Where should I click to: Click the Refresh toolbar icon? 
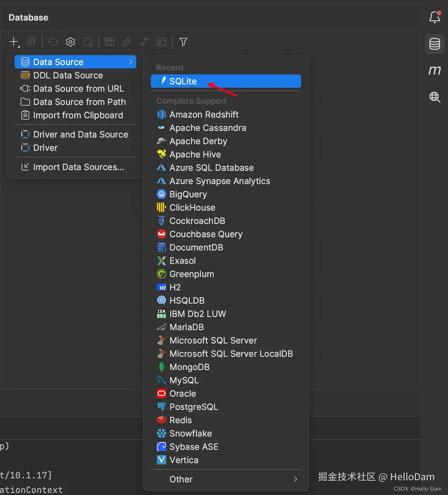click(53, 42)
